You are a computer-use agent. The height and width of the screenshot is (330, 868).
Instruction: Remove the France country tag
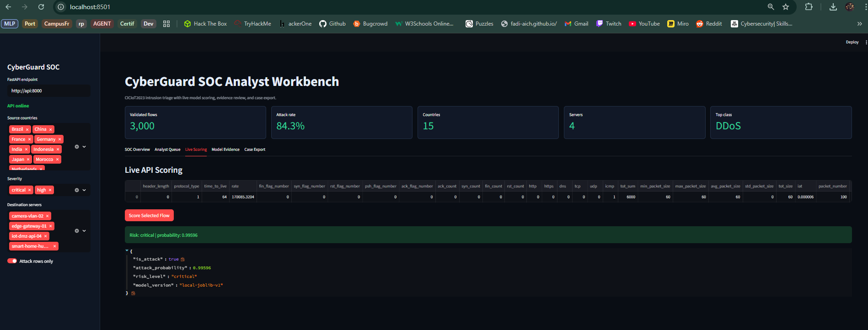pyautogui.click(x=29, y=139)
